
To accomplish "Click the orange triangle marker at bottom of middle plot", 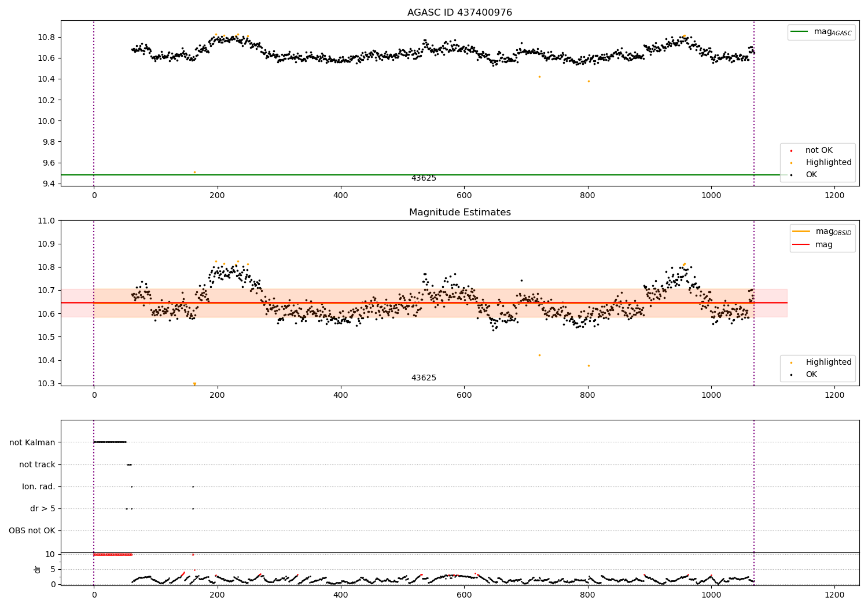I will (x=194, y=384).
